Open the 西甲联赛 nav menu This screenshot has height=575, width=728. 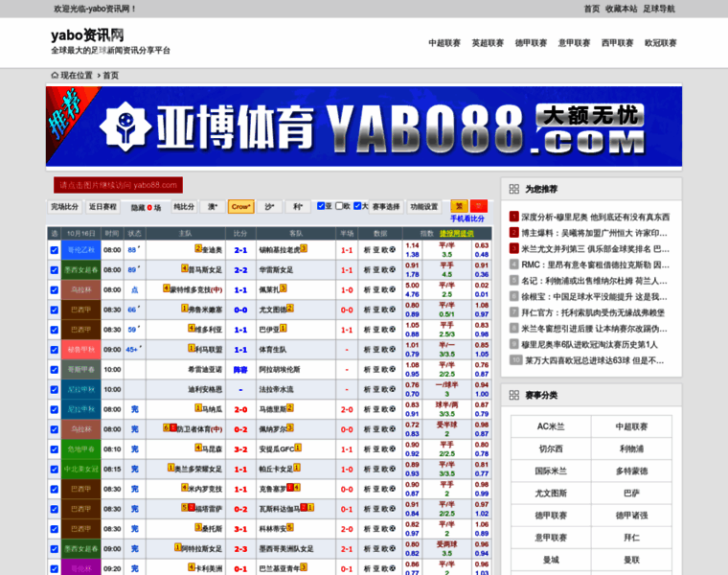coord(617,43)
